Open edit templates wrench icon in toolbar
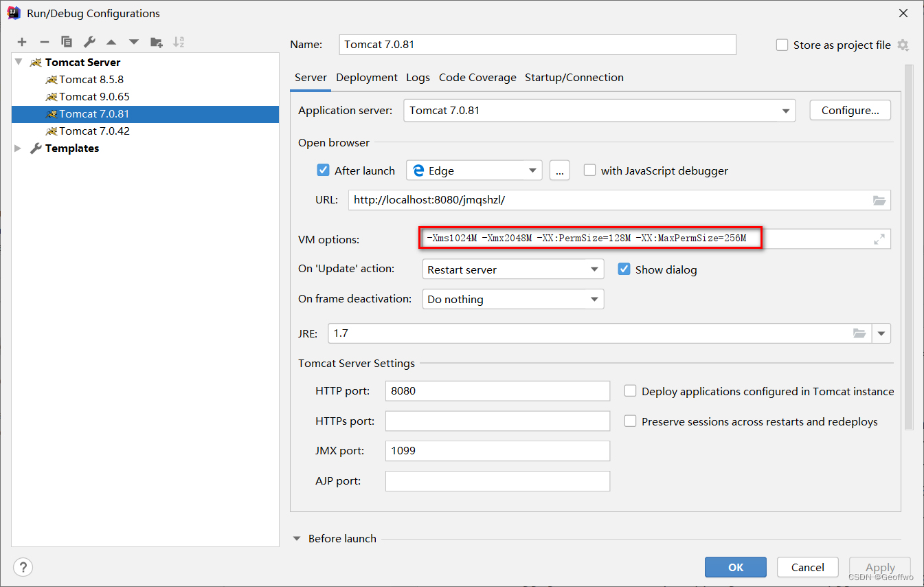The height and width of the screenshot is (587, 924). pyautogui.click(x=89, y=42)
